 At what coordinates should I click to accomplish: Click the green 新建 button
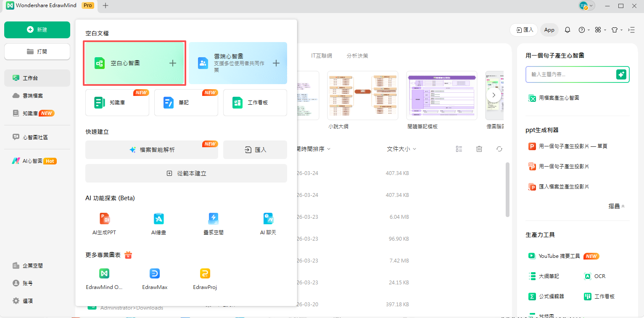tap(37, 30)
